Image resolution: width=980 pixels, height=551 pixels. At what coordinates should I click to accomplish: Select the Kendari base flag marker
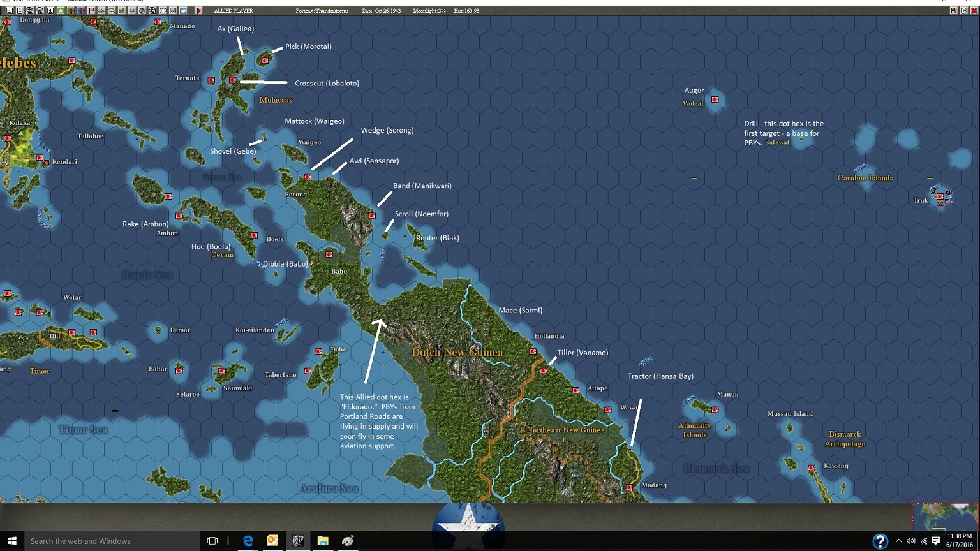pyautogui.click(x=40, y=158)
